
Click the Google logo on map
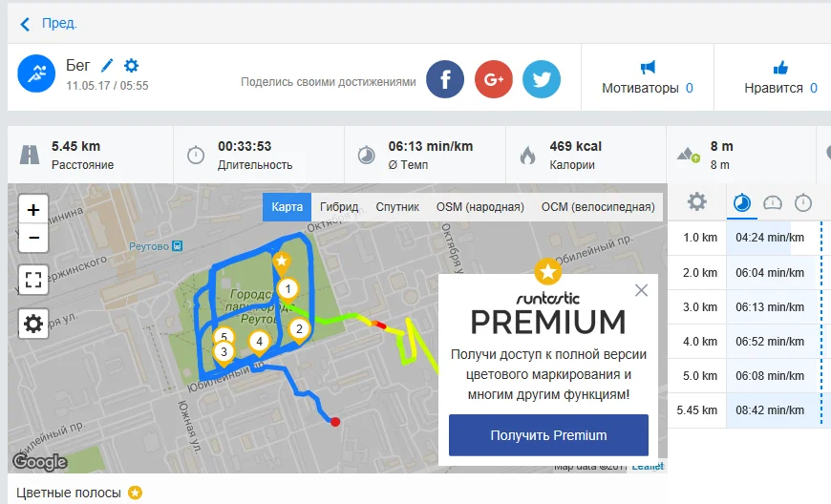[x=40, y=462]
